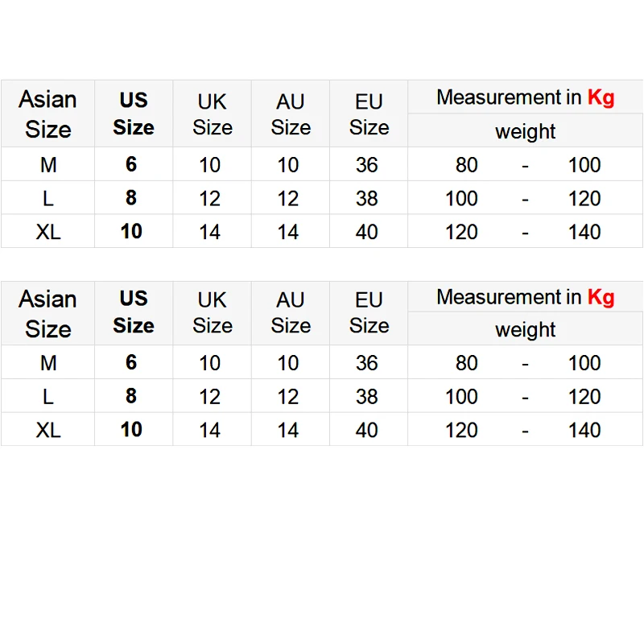Click weight value "140" in the first table
Screen dimensions: 644x644
584,232
